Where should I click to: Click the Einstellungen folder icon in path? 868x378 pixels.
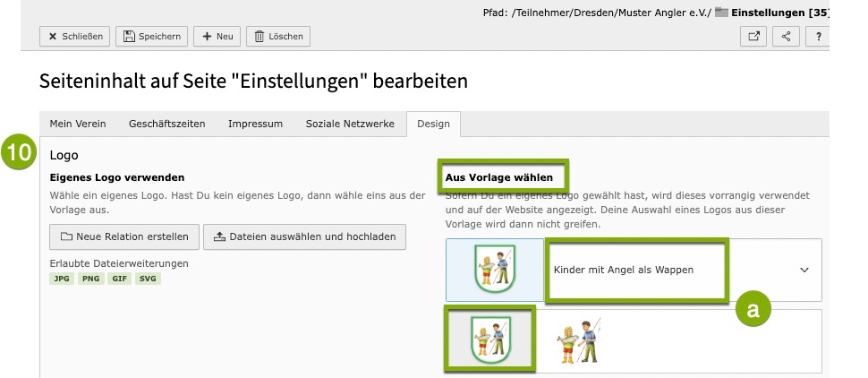coord(720,12)
